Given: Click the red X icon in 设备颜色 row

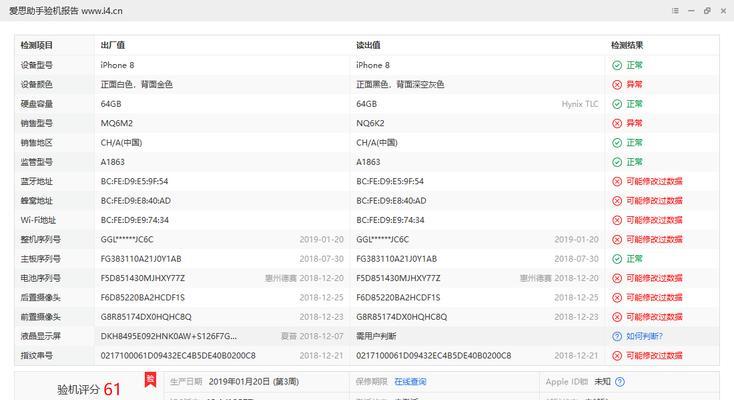Looking at the screenshot, I should tap(617, 85).
